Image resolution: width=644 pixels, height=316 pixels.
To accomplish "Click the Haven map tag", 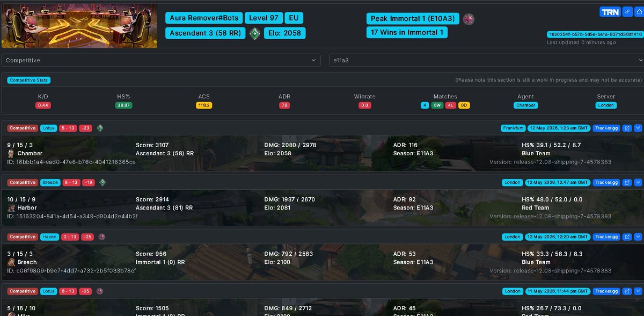I will (x=49, y=236).
